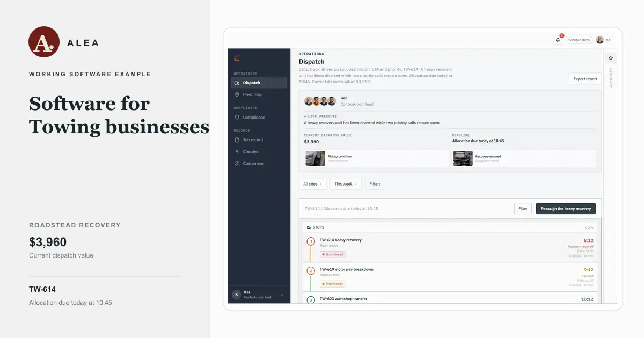Click stop number 1 circle marker
This screenshot has width=644, height=338.
click(x=310, y=242)
